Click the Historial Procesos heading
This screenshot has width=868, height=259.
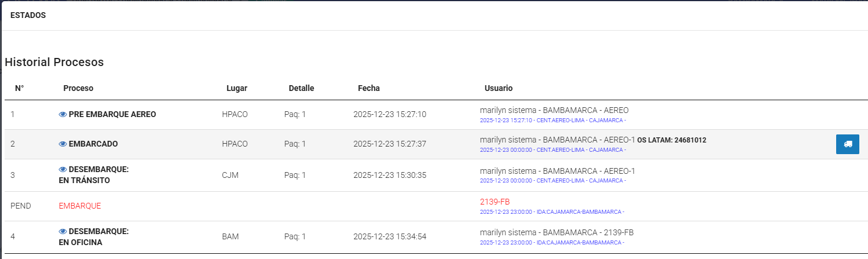tap(54, 62)
